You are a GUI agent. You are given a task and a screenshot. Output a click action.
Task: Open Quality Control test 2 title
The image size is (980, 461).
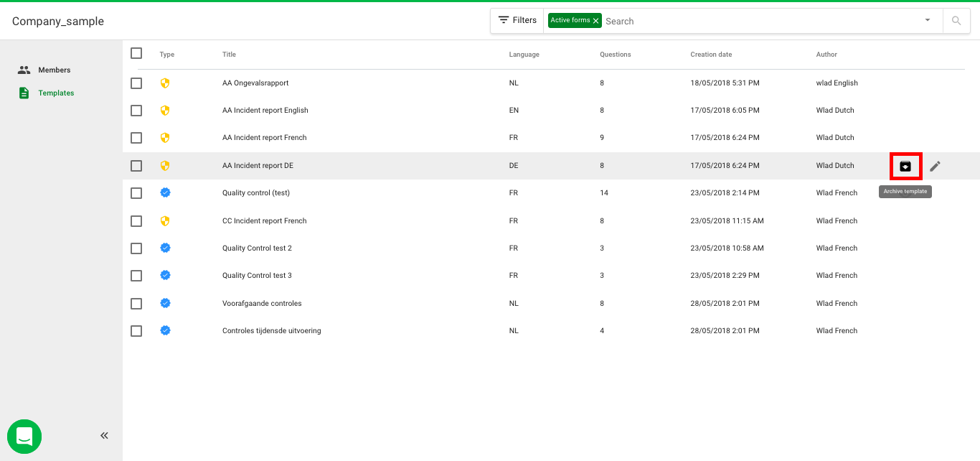258,248
